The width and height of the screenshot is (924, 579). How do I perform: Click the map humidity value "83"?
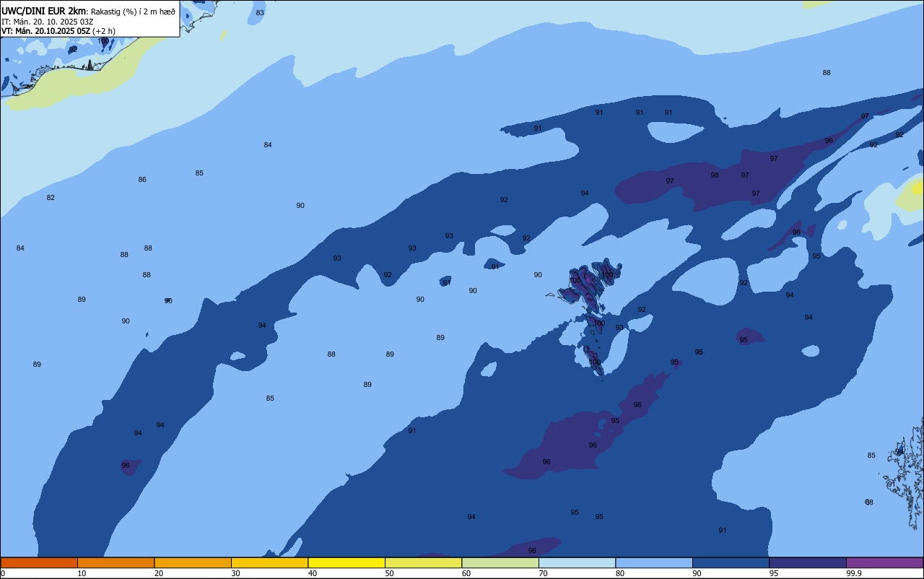(x=260, y=13)
